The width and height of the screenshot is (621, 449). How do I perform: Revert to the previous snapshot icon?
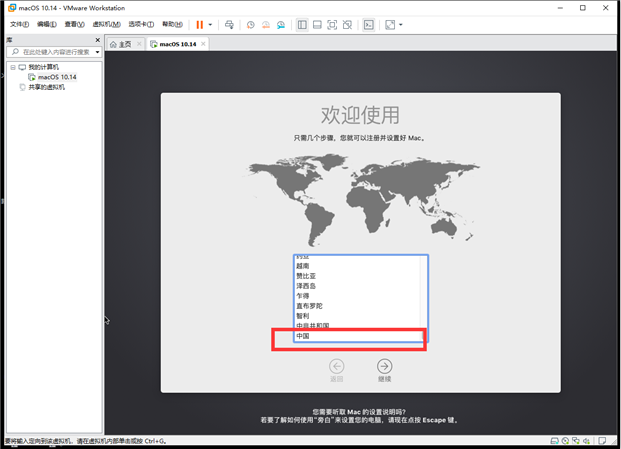pos(266,25)
